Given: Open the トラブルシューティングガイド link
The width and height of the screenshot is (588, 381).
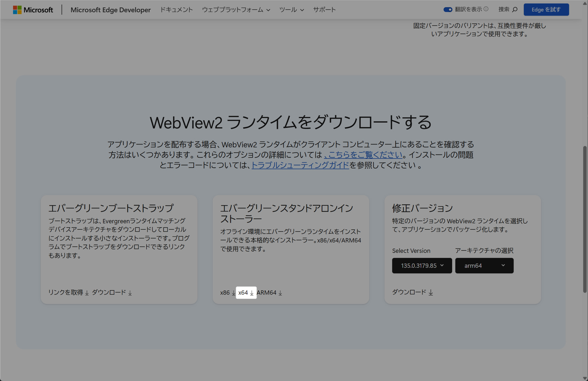Looking at the screenshot, I should [300, 165].
